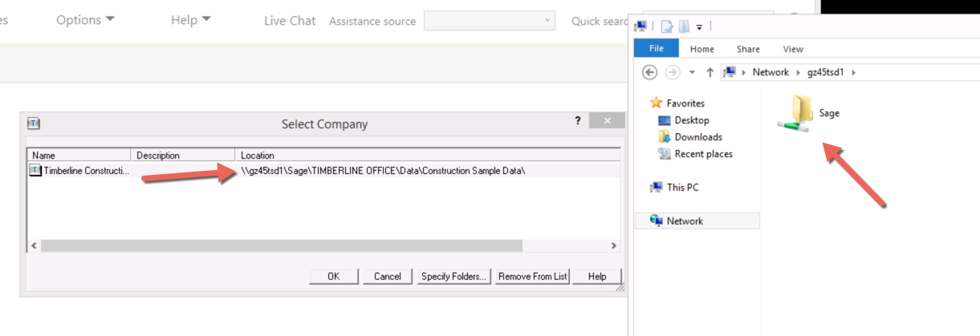Open the Help menu

[x=191, y=20]
